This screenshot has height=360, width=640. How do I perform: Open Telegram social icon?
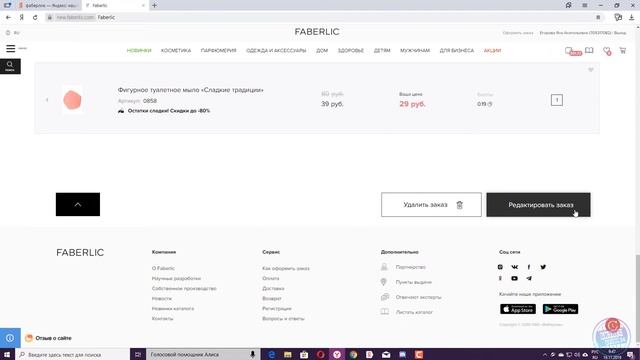click(529, 278)
